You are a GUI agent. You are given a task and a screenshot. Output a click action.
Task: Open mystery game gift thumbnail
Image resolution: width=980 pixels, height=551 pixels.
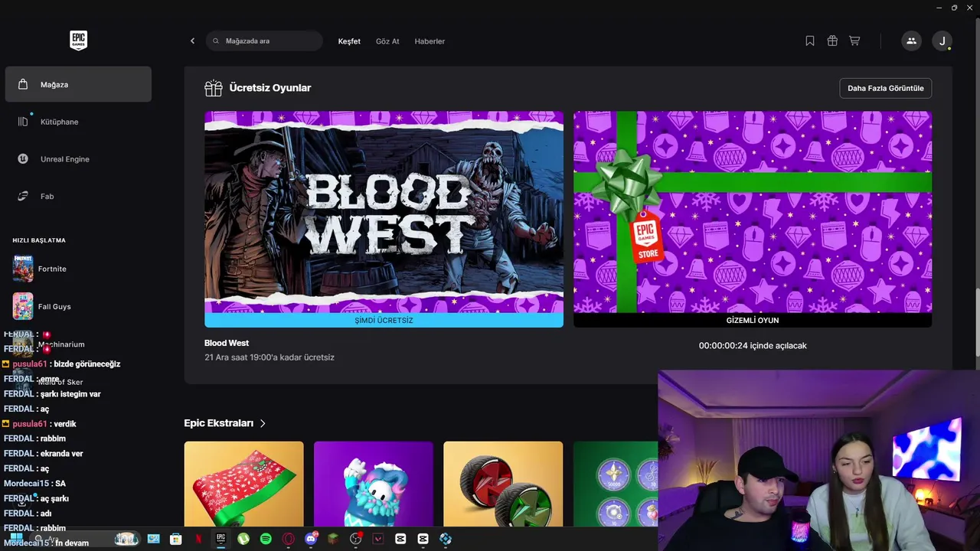[x=753, y=212]
